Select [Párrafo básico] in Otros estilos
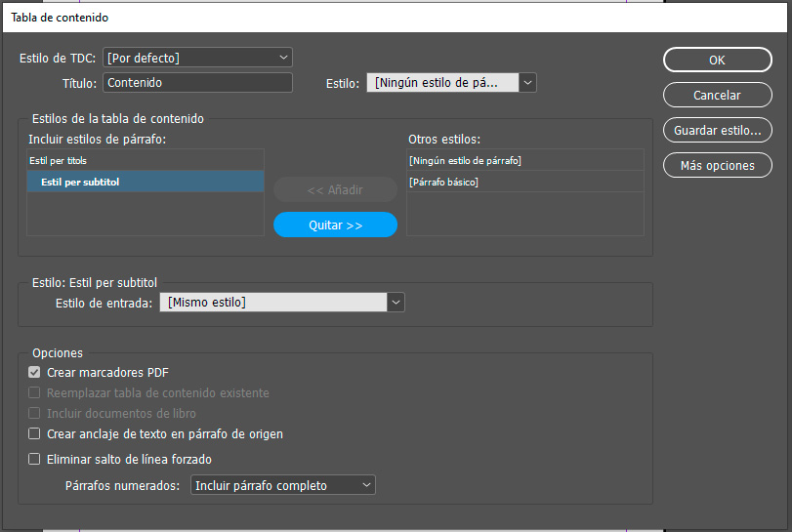The height and width of the screenshot is (532, 792). 524,182
